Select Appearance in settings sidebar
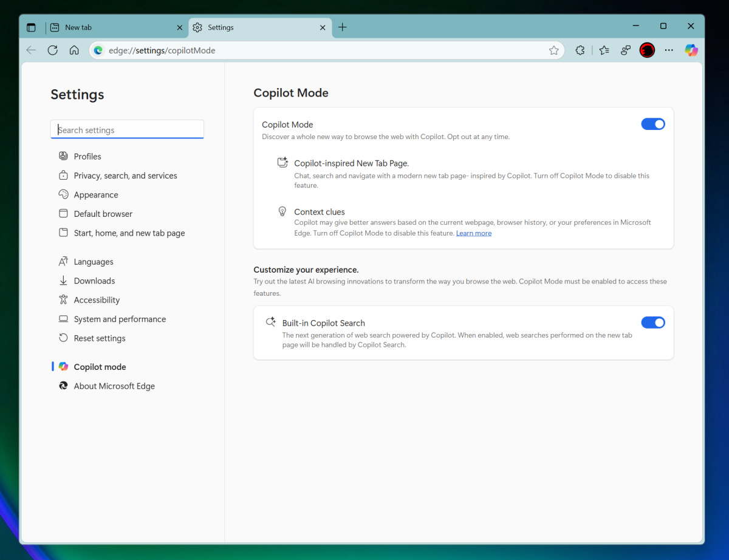The width and height of the screenshot is (729, 560). pyautogui.click(x=96, y=194)
